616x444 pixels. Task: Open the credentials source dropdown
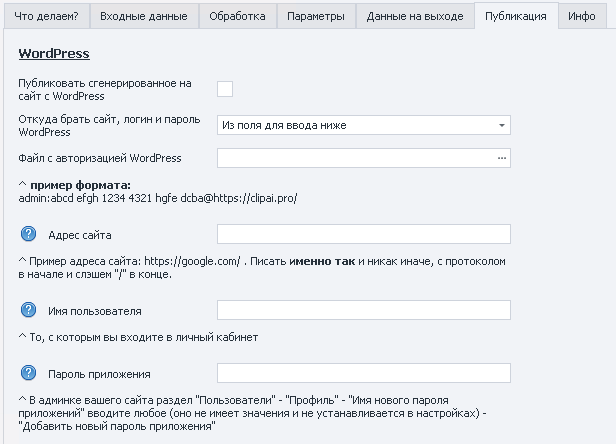coord(364,125)
